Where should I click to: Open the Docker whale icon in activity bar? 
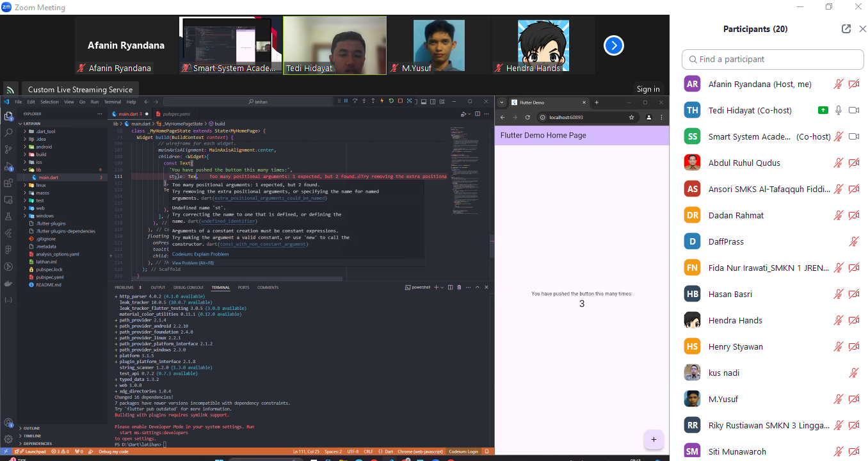tap(8, 283)
